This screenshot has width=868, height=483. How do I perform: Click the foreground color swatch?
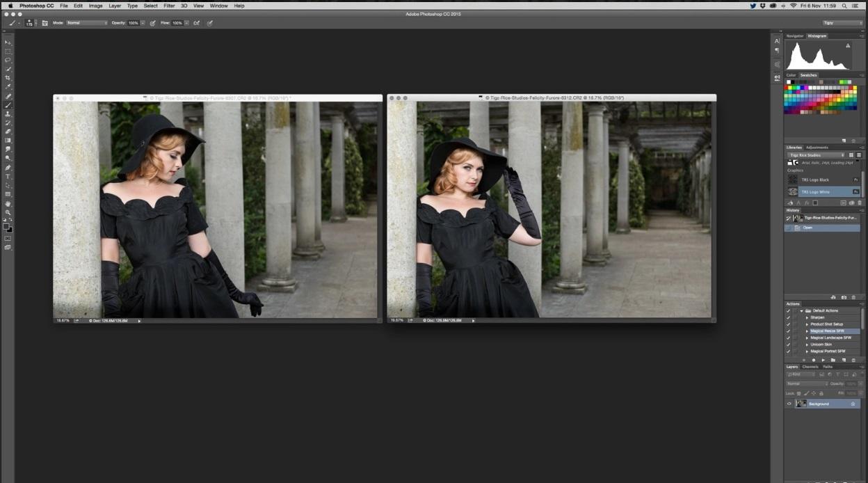(x=6, y=226)
